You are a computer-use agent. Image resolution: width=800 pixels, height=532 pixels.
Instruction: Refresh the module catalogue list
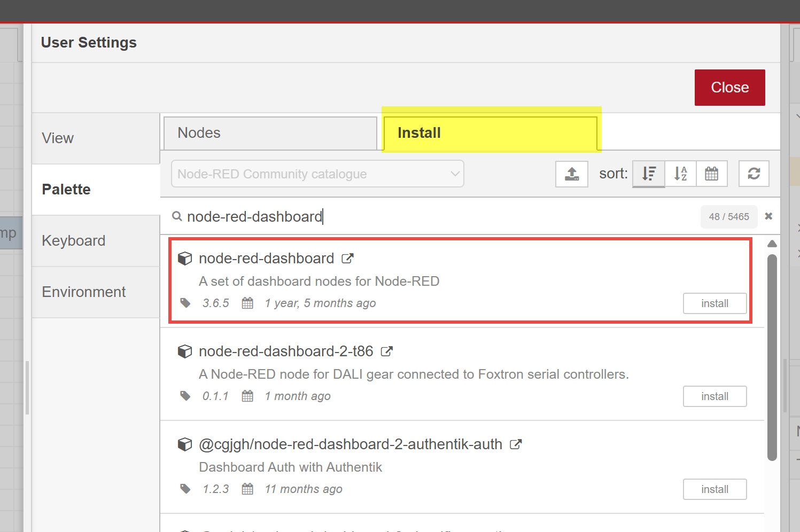(x=754, y=174)
